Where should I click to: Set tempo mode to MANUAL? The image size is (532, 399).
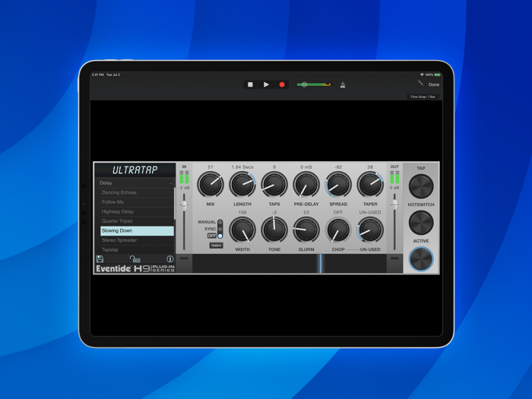tap(220, 222)
